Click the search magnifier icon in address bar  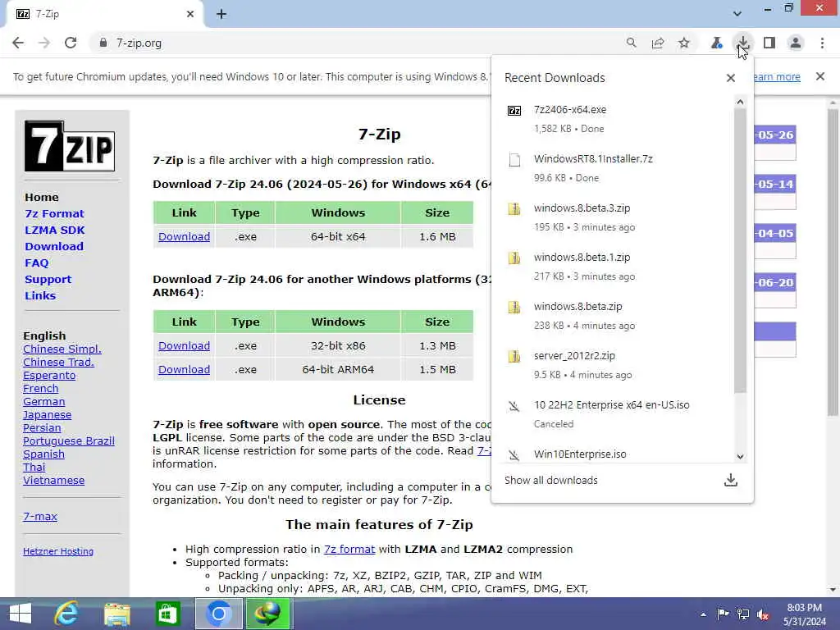pyautogui.click(x=631, y=43)
